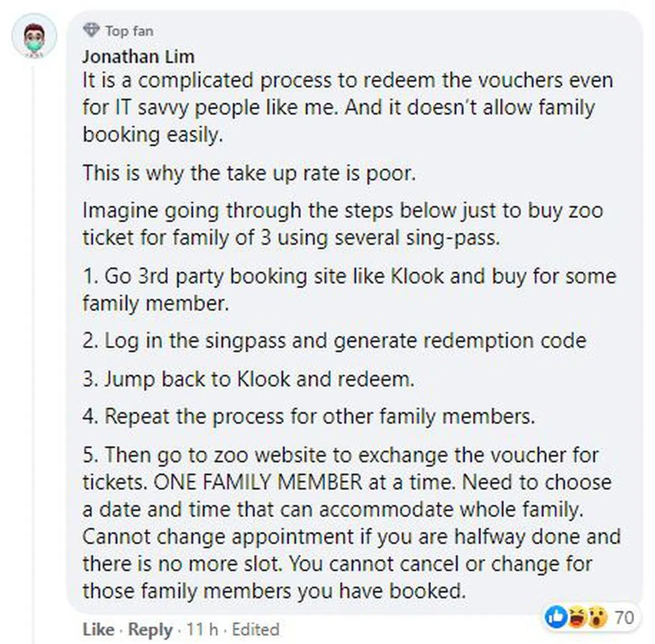Click the Top fan label text
655x644 pixels.
(129, 31)
